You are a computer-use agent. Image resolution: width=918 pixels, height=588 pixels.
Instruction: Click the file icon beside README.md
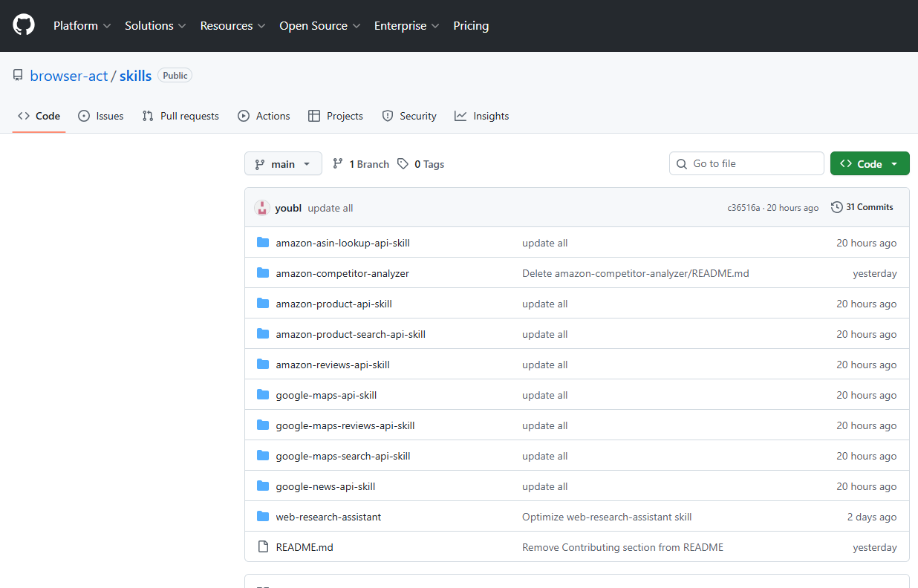[x=263, y=546]
